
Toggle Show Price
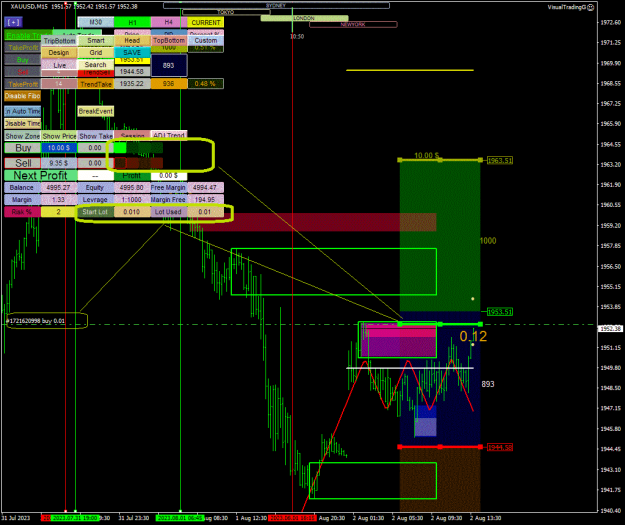(59, 136)
